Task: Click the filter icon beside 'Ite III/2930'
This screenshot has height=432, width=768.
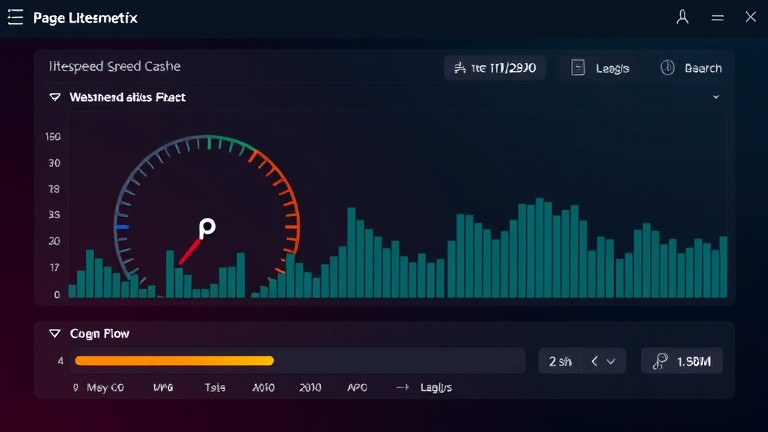Action: (x=459, y=68)
